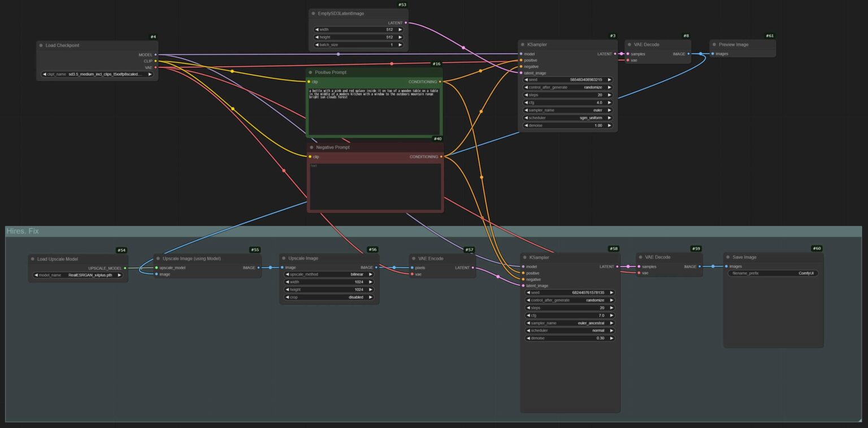Click the LATENT output port on EmptySD3LatentImage

point(406,23)
